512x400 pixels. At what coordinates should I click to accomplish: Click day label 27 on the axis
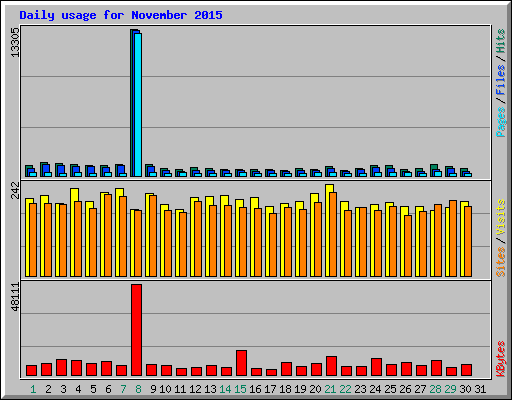click(420, 389)
